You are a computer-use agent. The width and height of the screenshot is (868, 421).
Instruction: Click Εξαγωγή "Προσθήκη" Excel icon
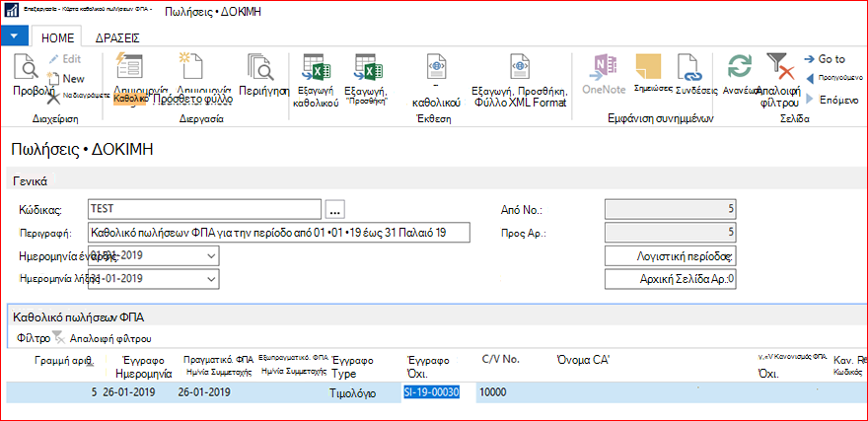pyautogui.click(x=369, y=67)
